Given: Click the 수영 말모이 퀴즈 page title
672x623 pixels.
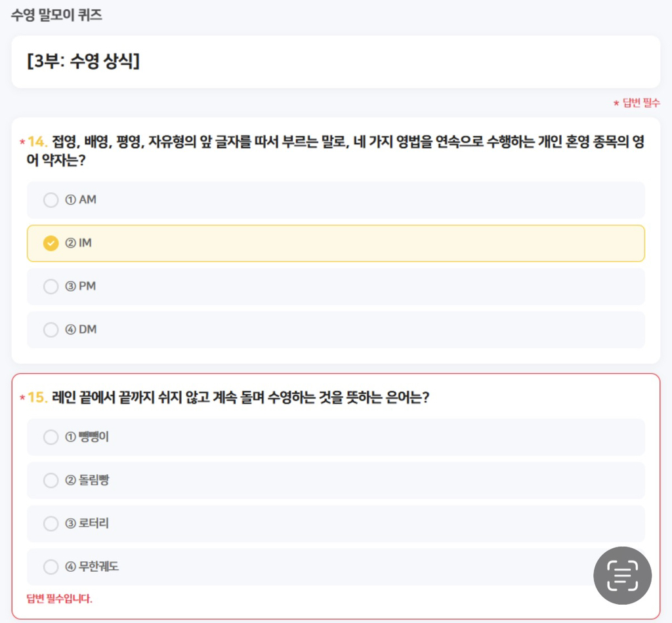Looking at the screenshot, I should coord(56,16).
